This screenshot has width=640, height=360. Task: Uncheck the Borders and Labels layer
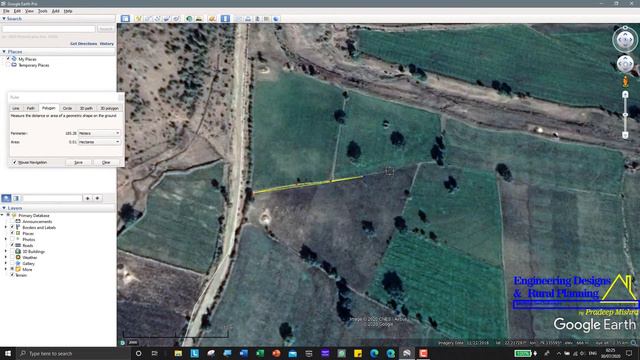(x=12, y=227)
